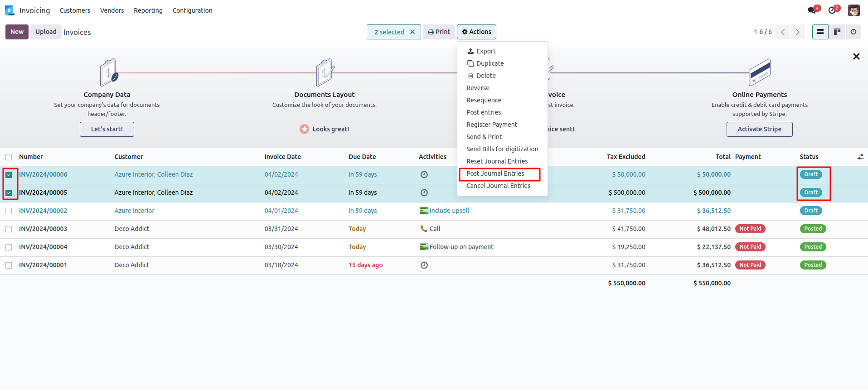Screen dimensions: 868x390
Task: Collapse the Actions dropdown
Action: tap(476, 32)
